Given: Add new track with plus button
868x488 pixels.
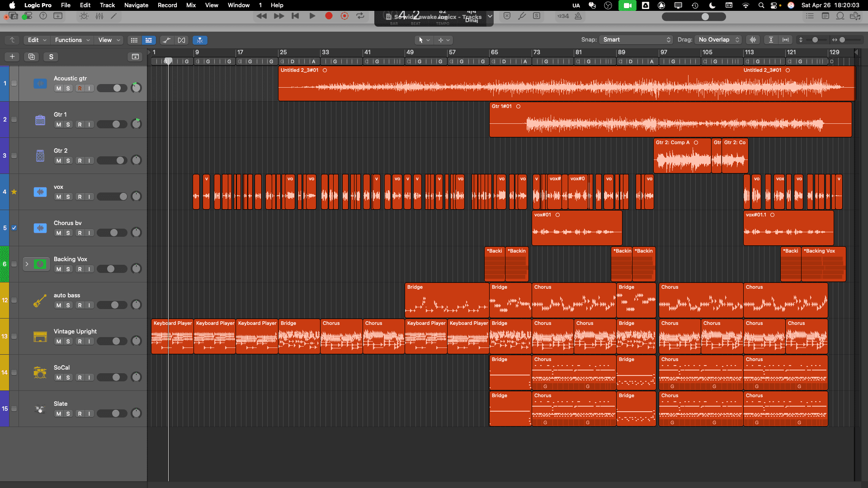Looking at the screenshot, I should point(12,56).
